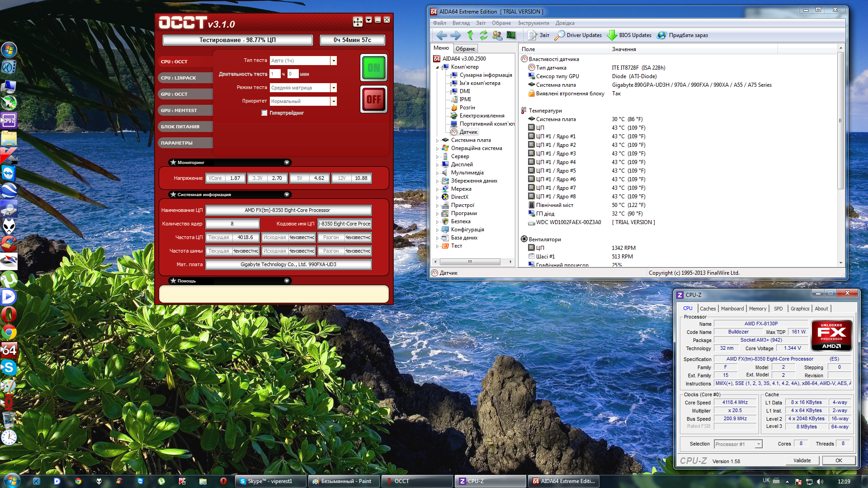Collapse the Мониторинг section in OCCT
Screen dimensions: 868x488
click(287, 162)
